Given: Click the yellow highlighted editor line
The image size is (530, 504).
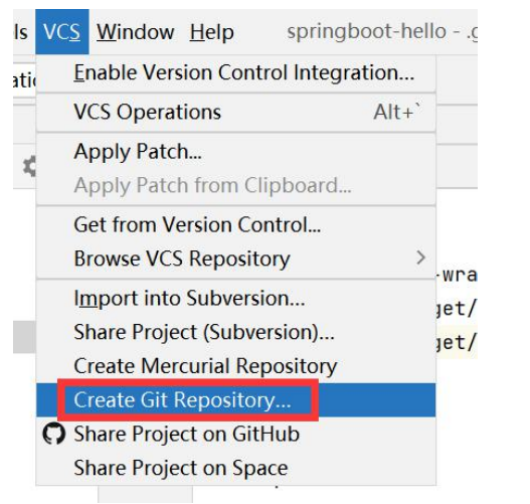Looking at the screenshot, I should [456, 342].
